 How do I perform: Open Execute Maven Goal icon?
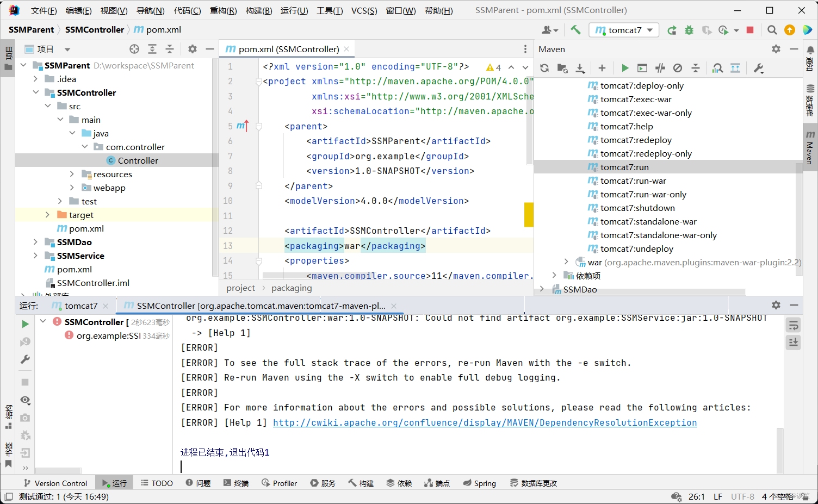(642, 68)
